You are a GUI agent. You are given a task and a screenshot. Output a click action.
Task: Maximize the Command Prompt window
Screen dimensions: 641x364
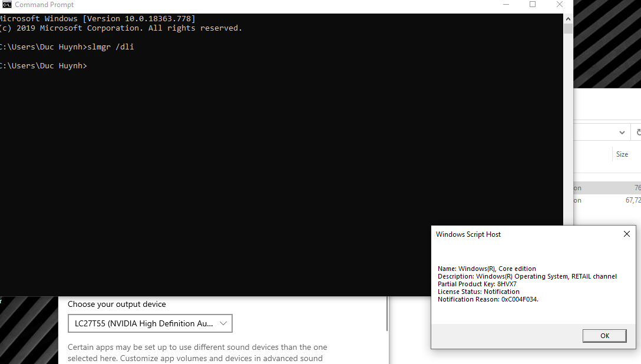pyautogui.click(x=532, y=5)
